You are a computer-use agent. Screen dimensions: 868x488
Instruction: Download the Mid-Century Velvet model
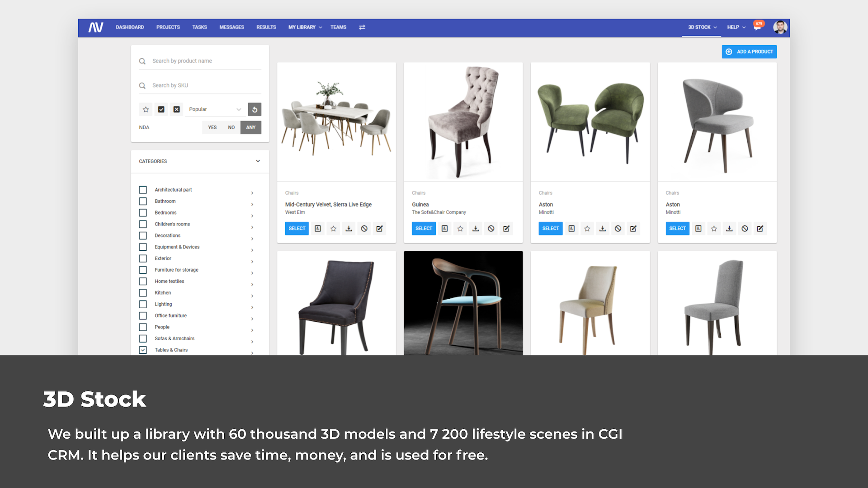[x=349, y=228]
